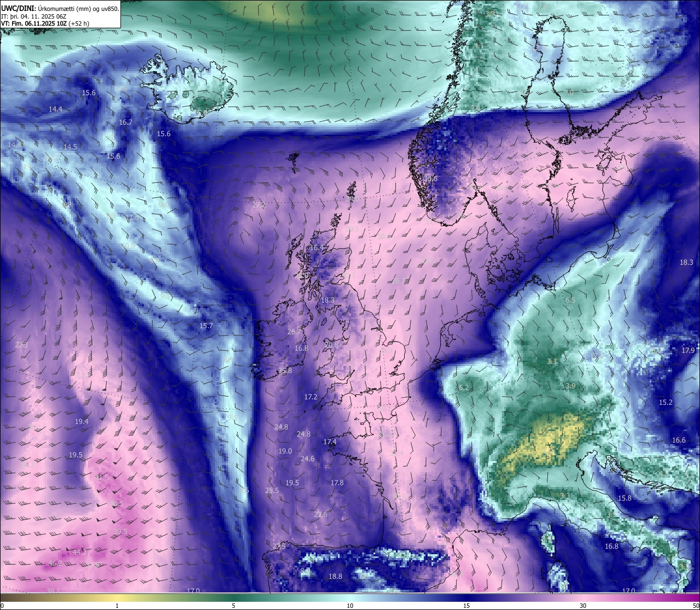Click the 25.5 value label
The width and height of the screenshot is (700, 610).
[x=272, y=491]
